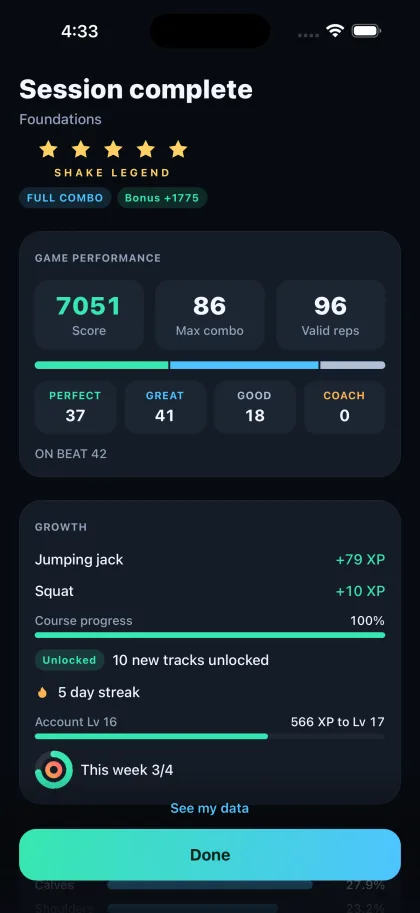Tap the Wi-Fi status icon
The height and width of the screenshot is (913, 420).
point(335,31)
